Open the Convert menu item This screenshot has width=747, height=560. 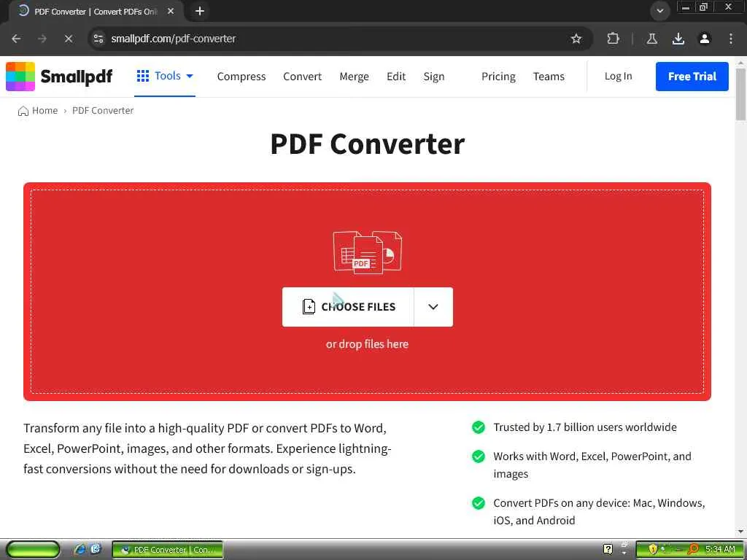302,77
